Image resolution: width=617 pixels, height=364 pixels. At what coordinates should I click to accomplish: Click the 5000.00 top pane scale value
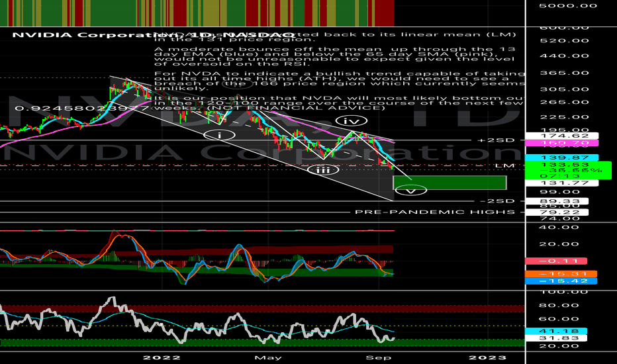pyautogui.click(x=568, y=6)
